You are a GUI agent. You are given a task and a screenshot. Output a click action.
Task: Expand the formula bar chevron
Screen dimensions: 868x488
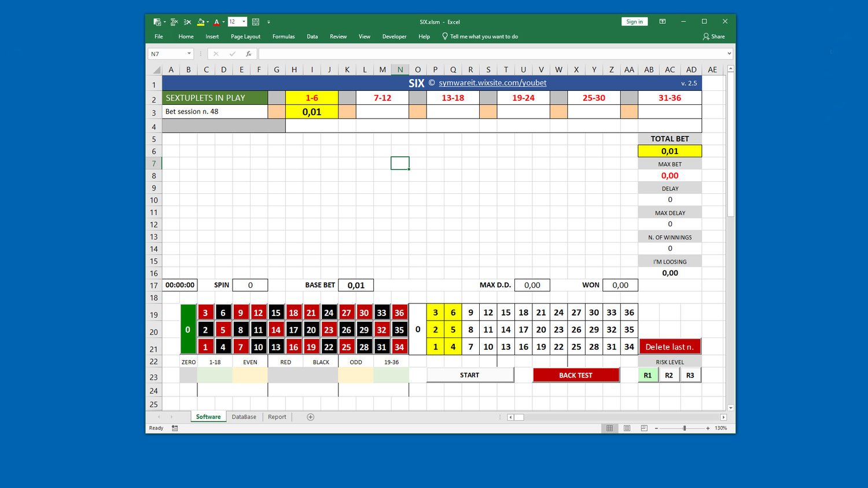click(x=729, y=54)
